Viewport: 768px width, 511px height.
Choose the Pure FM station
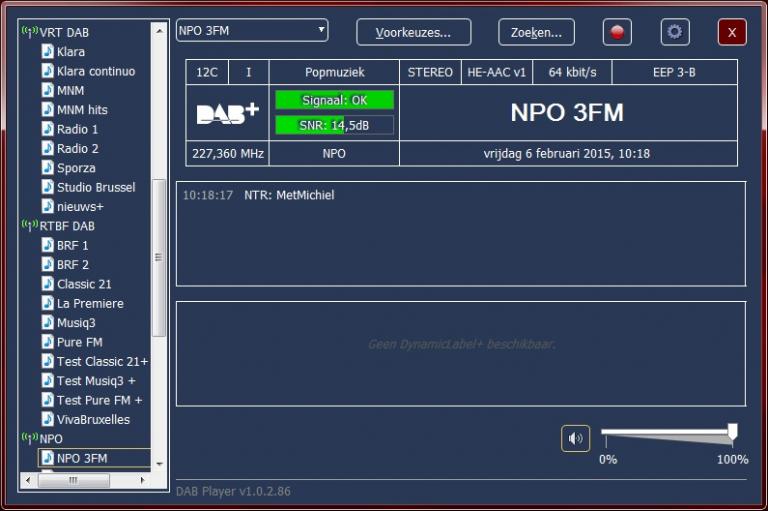click(x=79, y=342)
